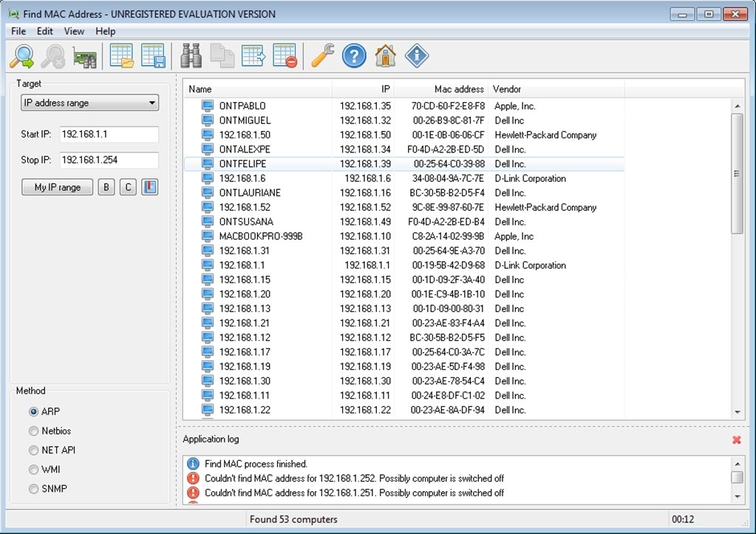Screen dimensions: 756x534
Task: Click down arrow of Application log scrollbar
Action: pos(738,496)
